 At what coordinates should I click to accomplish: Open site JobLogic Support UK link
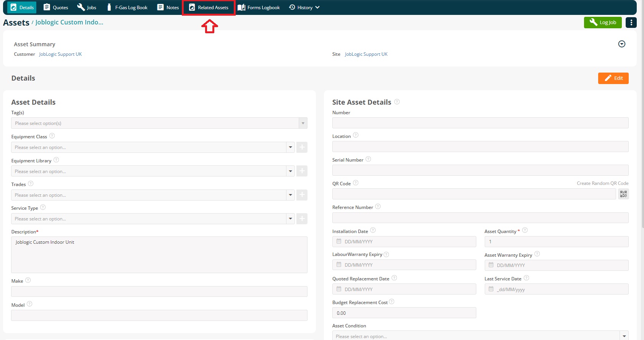(366, 54)
